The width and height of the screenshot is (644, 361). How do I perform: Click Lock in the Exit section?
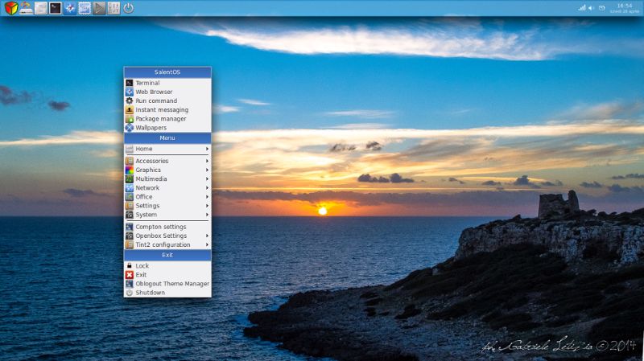click(x=142, y=265)
